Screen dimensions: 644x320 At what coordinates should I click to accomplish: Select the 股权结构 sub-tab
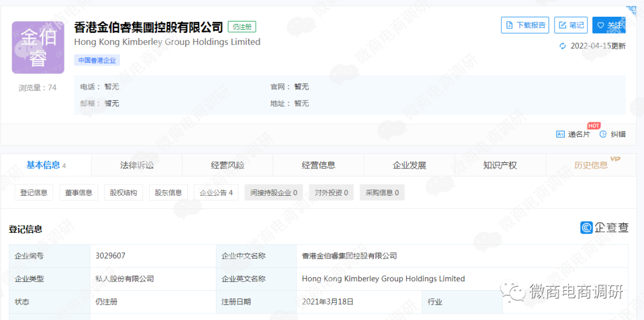(x=123, y=192)
